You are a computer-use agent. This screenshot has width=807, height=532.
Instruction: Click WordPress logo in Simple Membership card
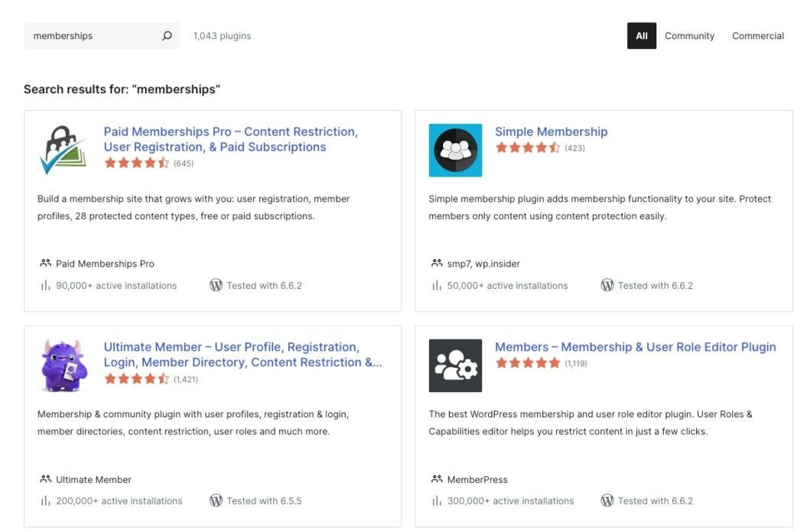pos(607,285)
